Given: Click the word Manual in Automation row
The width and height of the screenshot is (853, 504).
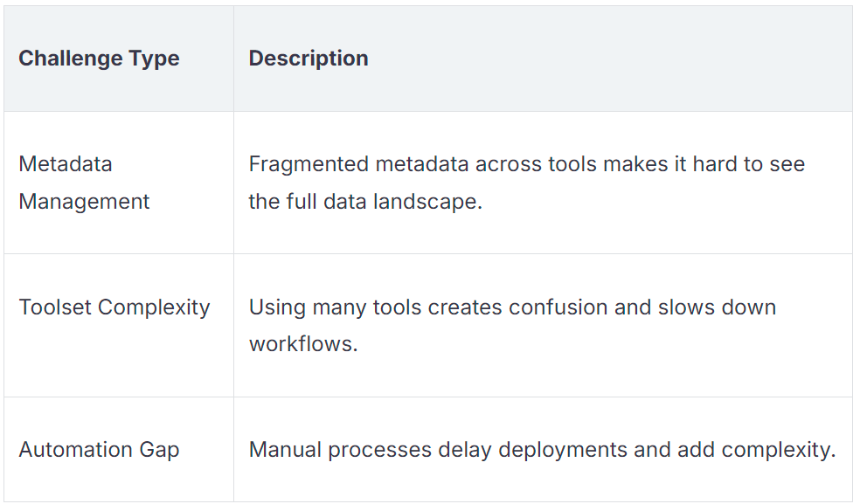Looking at the screenshot, I should [280, 450].
